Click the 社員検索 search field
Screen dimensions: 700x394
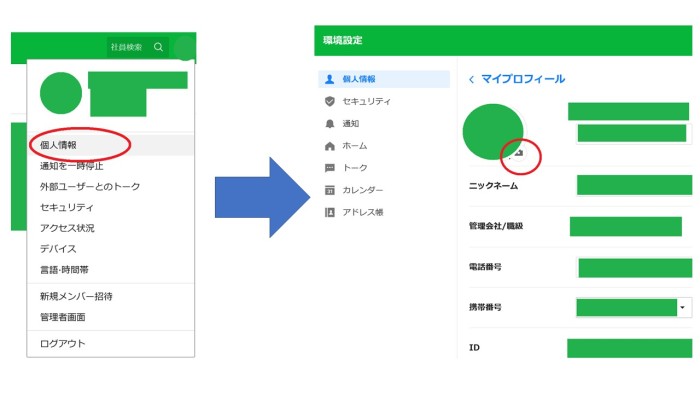[x=138, y=47]
